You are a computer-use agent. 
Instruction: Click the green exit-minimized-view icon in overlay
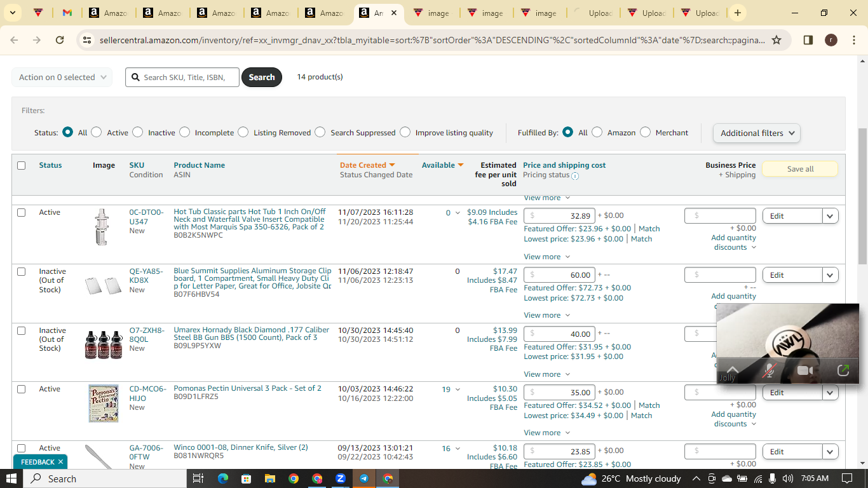click(x=843, y=370)
